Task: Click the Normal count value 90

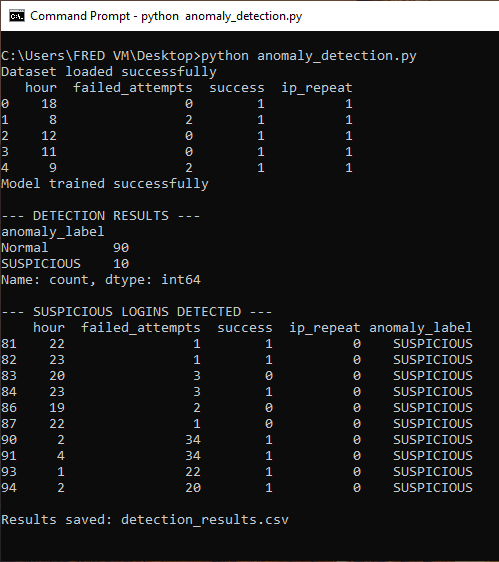Action: 121,248
